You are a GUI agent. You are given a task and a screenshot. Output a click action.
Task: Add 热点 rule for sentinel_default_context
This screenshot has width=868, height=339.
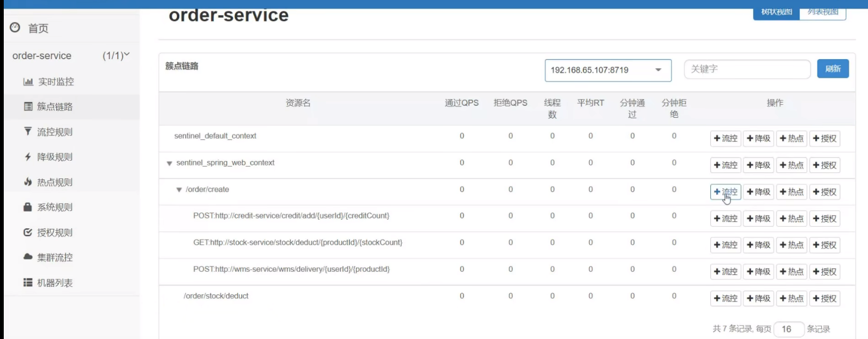791,139
